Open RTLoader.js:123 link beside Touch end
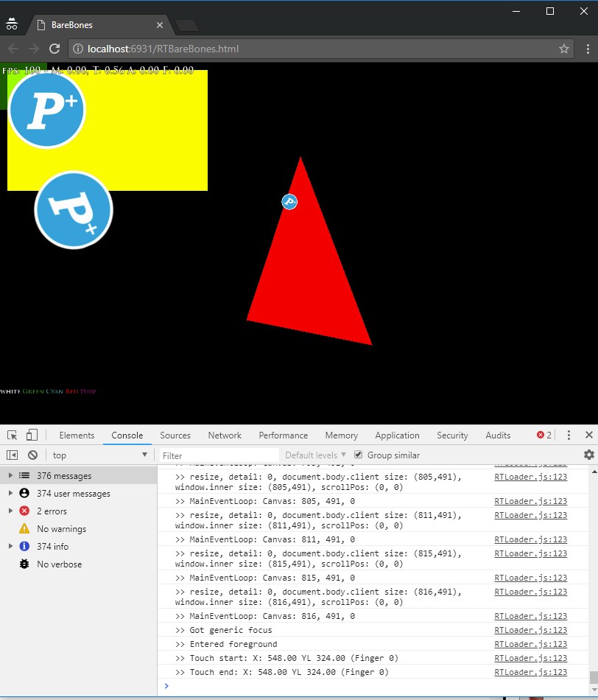 point(530,672)
